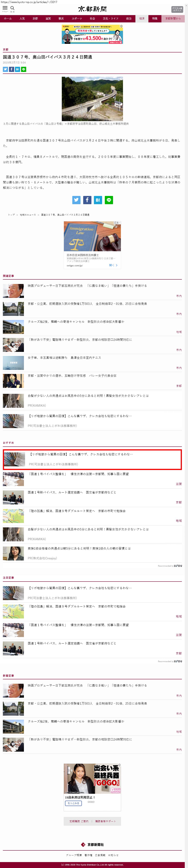The image size is (188, 868).
Task: Click the Kyoto Shimbun footer logo
Action: click(x=92, y=844)
